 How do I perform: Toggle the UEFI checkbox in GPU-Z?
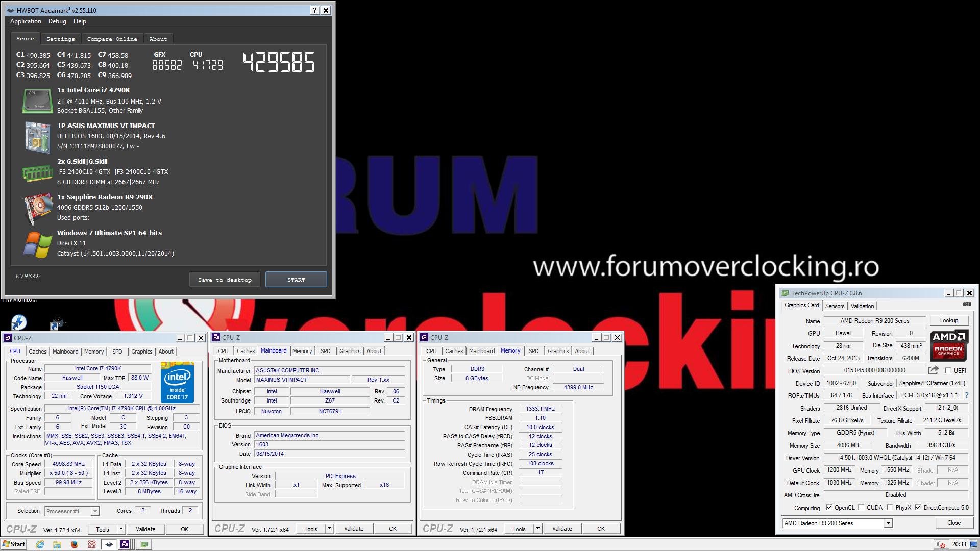coord(947,371)
